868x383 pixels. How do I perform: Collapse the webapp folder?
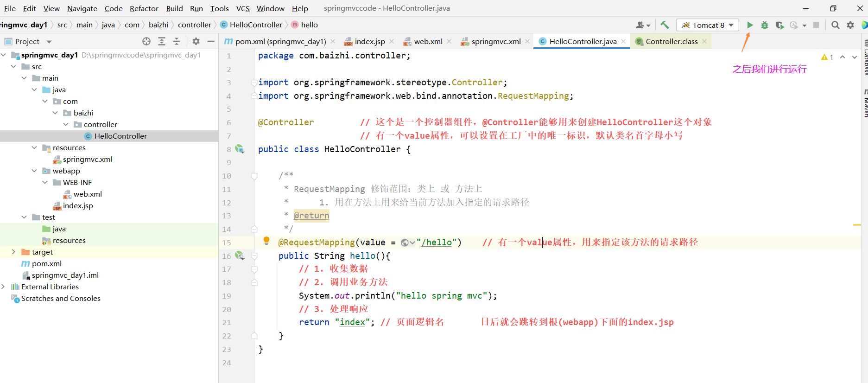[x=35, y=171]
